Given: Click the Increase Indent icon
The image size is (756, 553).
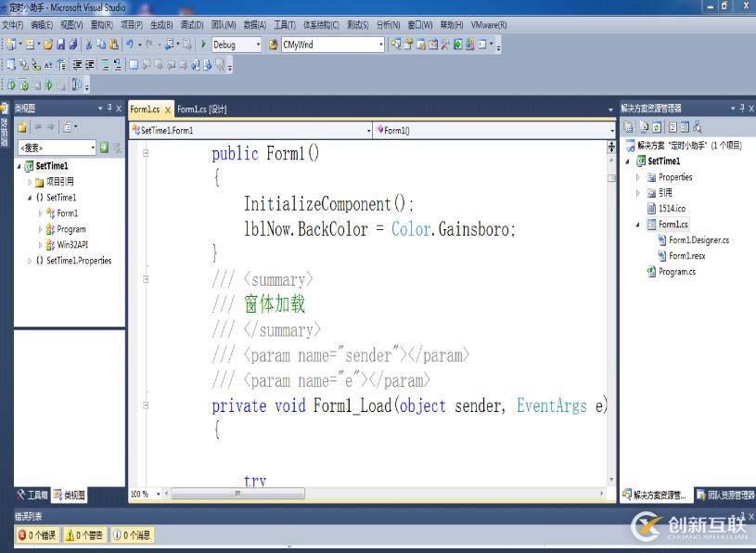Looking at the screenshot, I should pyautogui.click(x=90, y=65).
